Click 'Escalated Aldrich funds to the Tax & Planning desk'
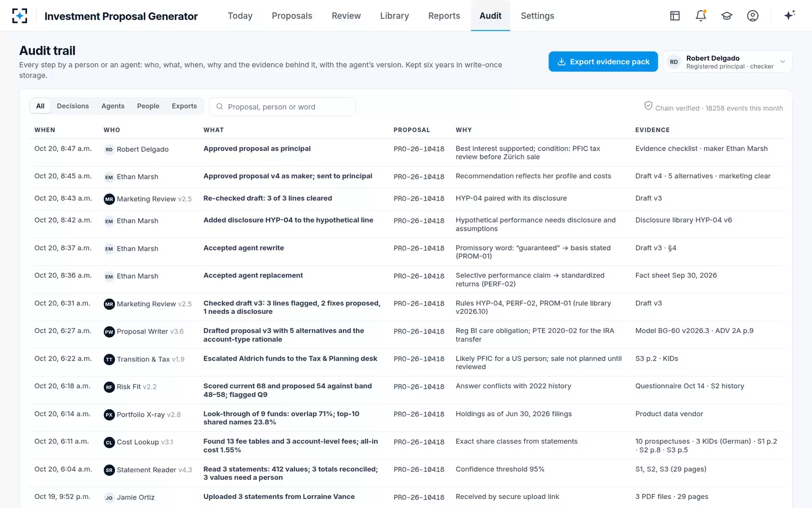Viewport: 812px width, 508px height. pos(290,358)
